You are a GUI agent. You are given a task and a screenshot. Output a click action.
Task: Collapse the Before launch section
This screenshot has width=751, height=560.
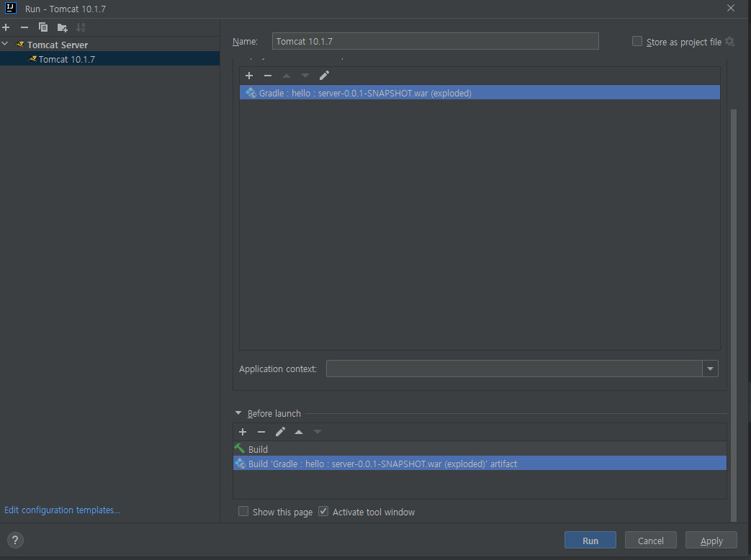pyautogui.click(x=238, y=413)
